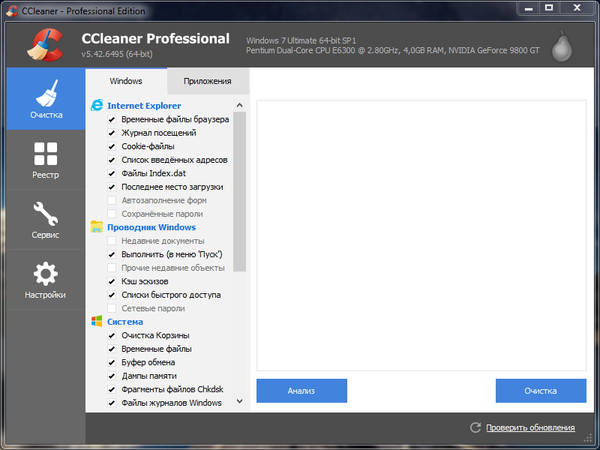Toggle Кэш эскизов checkbox

[x=112, y=282]
